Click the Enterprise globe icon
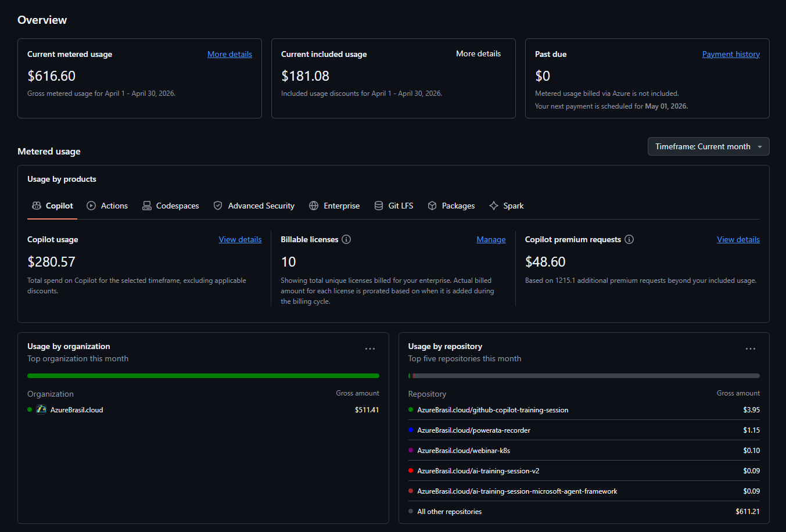This screenshot has height=532, width=786. click(x=314, y=206)
